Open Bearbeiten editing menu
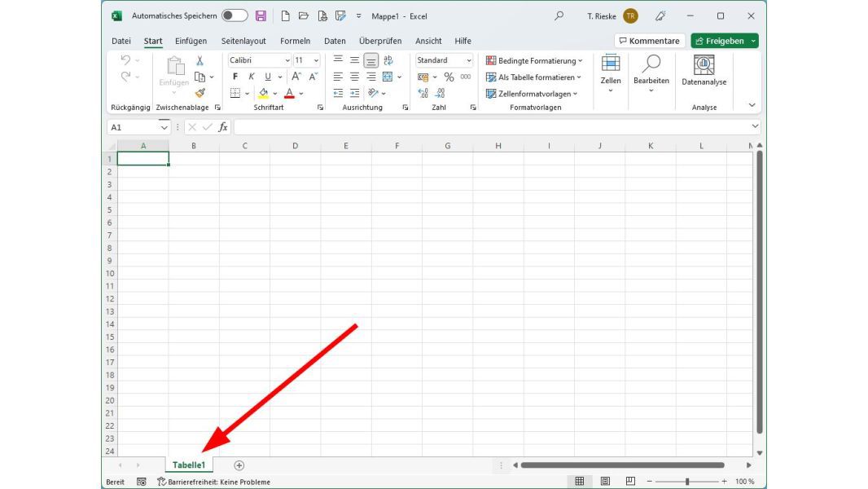This screenshot has height=489, width=868. [651, 73]
